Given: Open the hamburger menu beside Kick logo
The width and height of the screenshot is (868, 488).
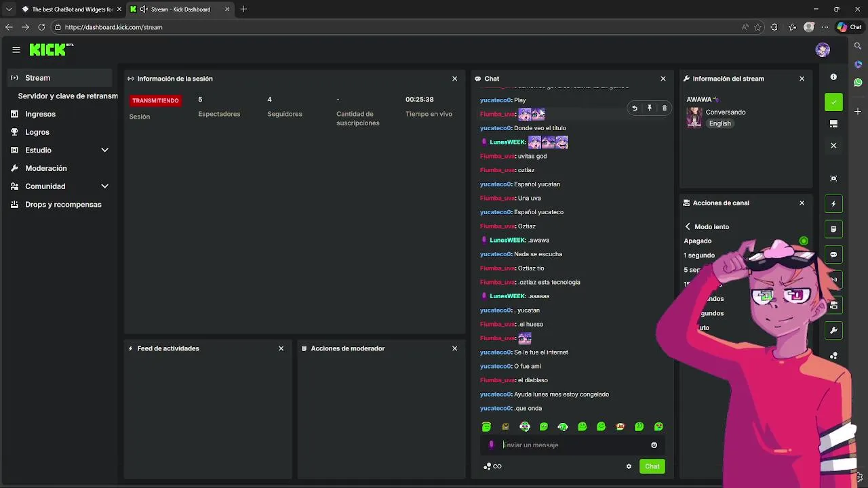Looking at the screenshot, I should (16, 49).
